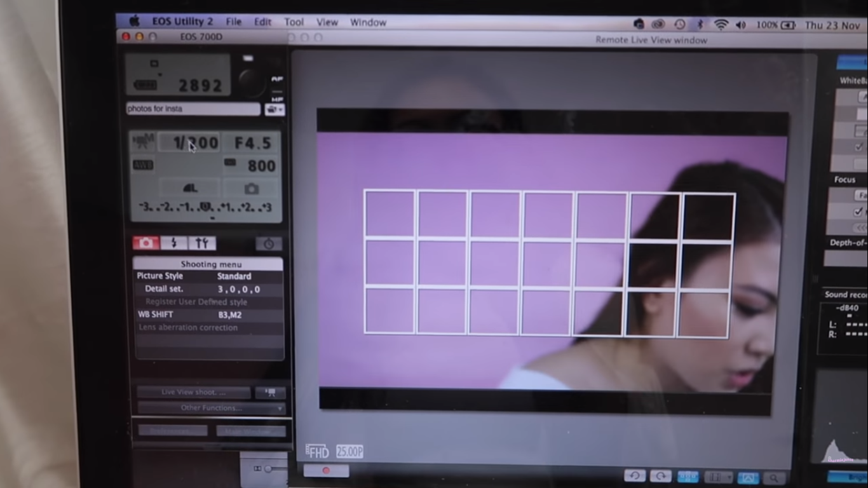This screenshot has height=488, width=868.
Task: Click Lens aberration correction row
Action: (x=209, y=328)
